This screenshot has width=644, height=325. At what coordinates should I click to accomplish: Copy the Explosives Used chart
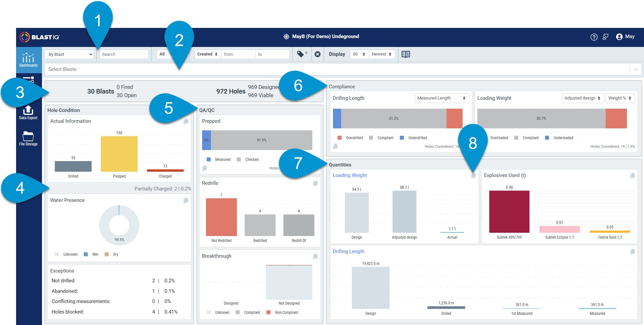click(x=633, y=175)
